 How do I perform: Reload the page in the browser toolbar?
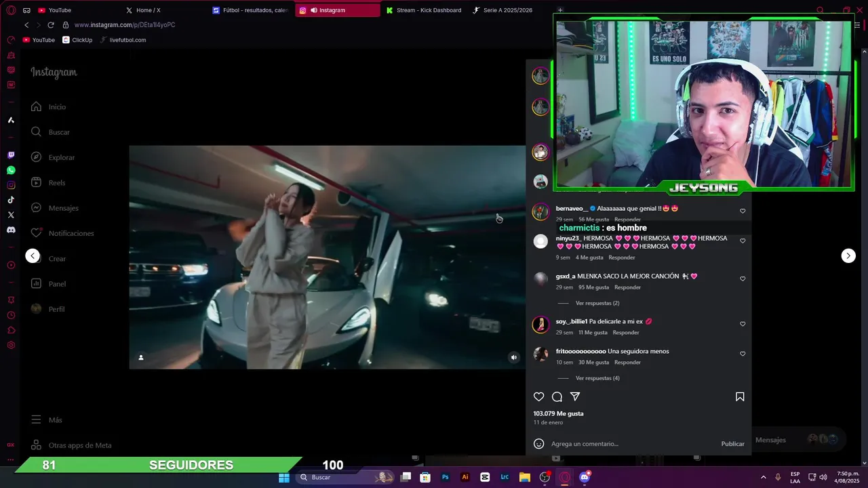[50, 25]
